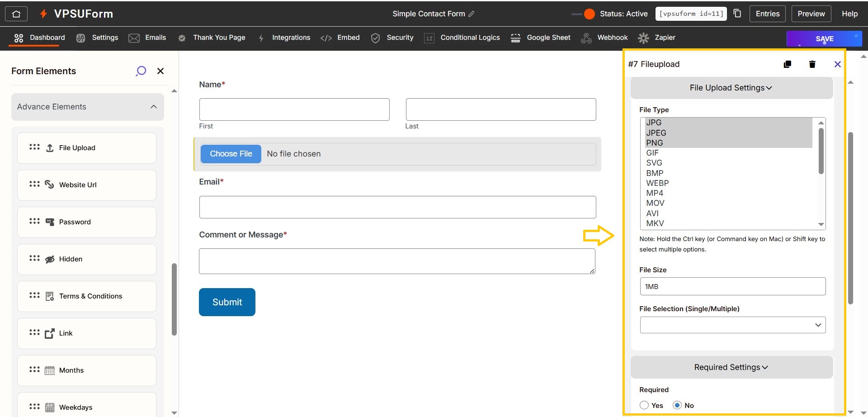The height and width of the screenshot is (417, 868).
Task: Click inside the File Size field
Action: tap(732, 286)
